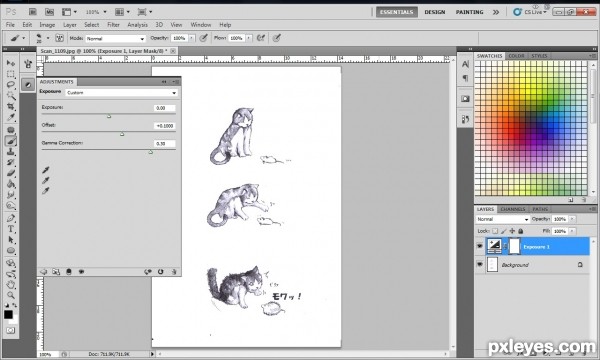Select the Lasso tool
The image size is (600, 360).
(x=11, y=85)
